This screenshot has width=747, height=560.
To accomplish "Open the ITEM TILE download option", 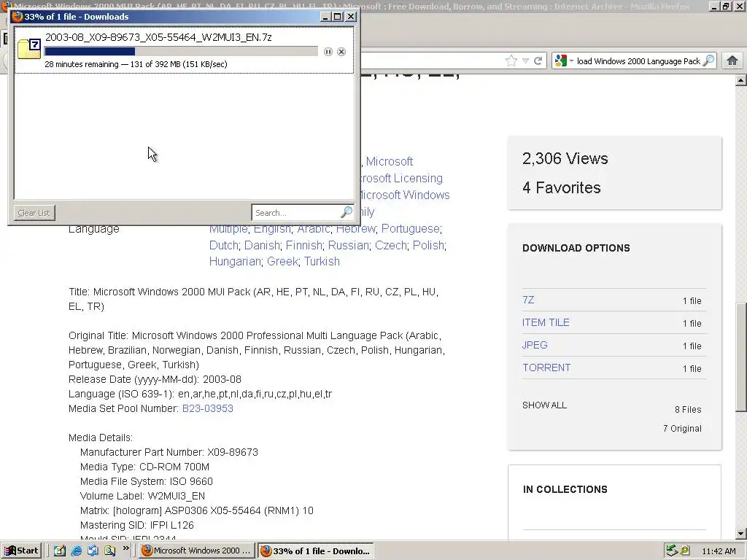I will [x=546, y=322].
